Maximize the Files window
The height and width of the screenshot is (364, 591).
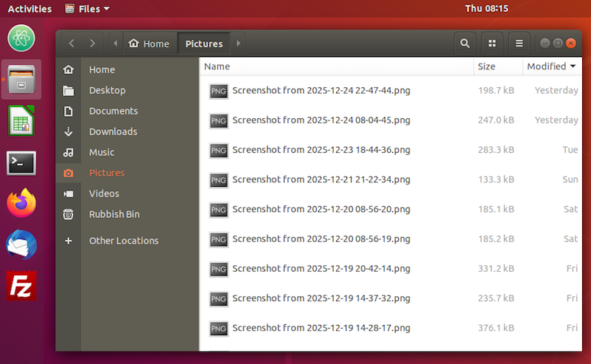click(558, 44)
